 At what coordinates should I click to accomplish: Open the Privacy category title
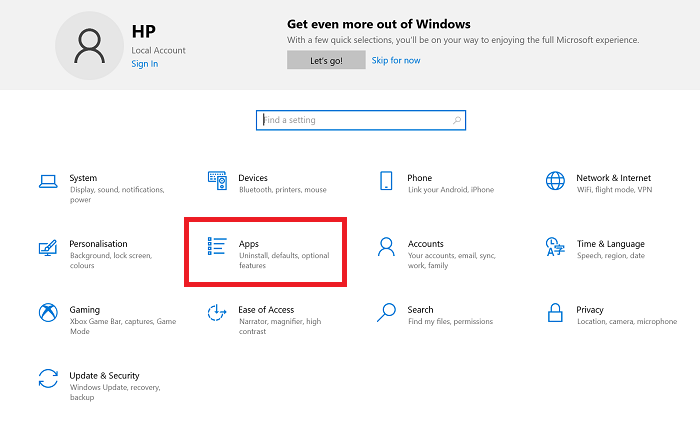click(590, 309)
